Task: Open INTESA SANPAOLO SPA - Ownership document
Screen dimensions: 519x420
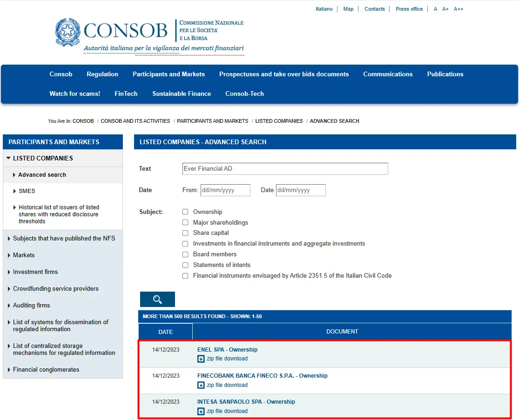Action: click(x=246, y=402)
